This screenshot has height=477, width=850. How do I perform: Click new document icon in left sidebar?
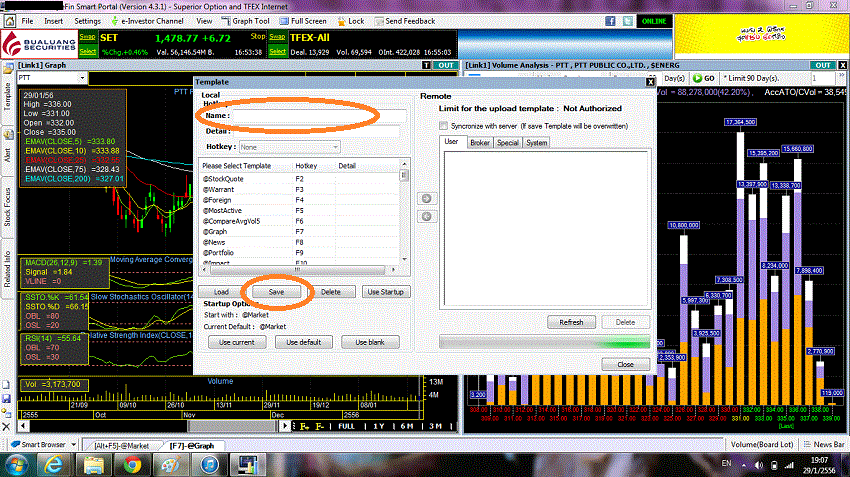click(6, 385)
